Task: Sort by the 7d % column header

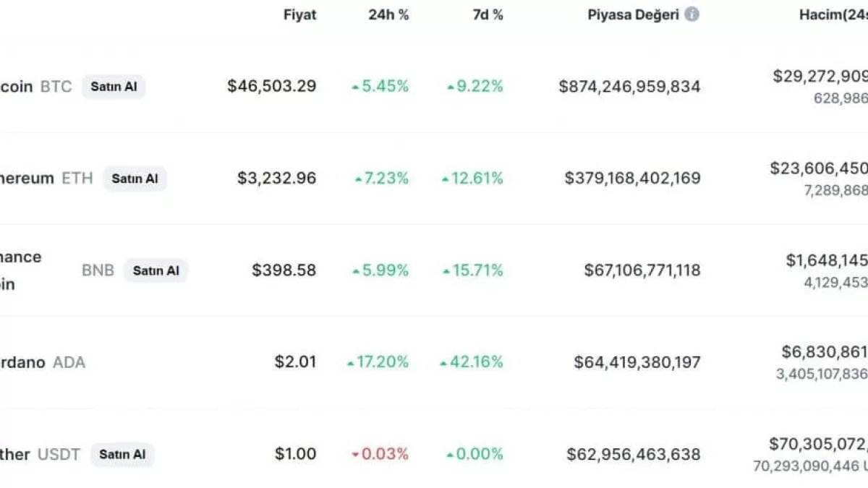Action: [487, 14]
